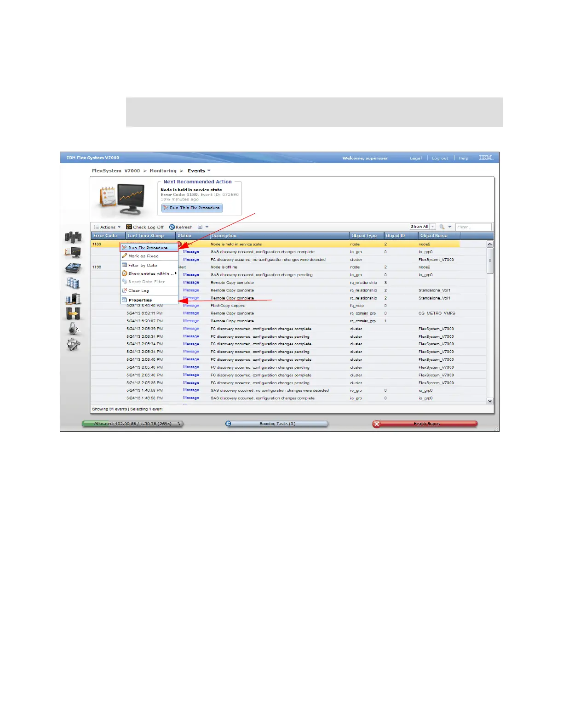This screenshot has height=728, width=563.
Task: Sort by Last Time Stamp column header
Action: tap(151, 236)
